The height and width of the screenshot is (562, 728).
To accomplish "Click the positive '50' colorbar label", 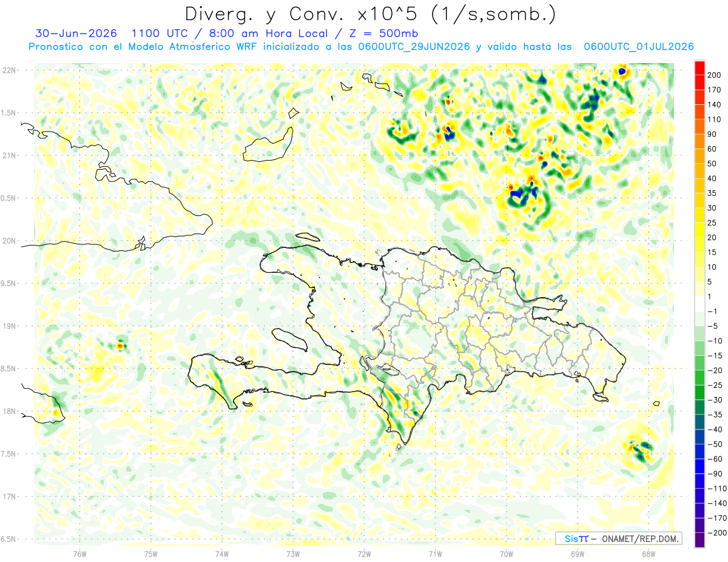I will click(712, 164).
